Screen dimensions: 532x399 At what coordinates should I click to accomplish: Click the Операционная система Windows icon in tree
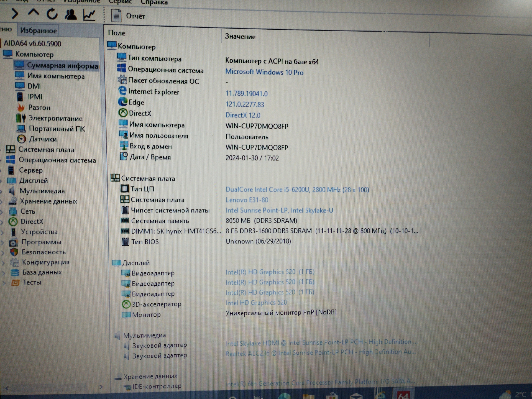11,160
